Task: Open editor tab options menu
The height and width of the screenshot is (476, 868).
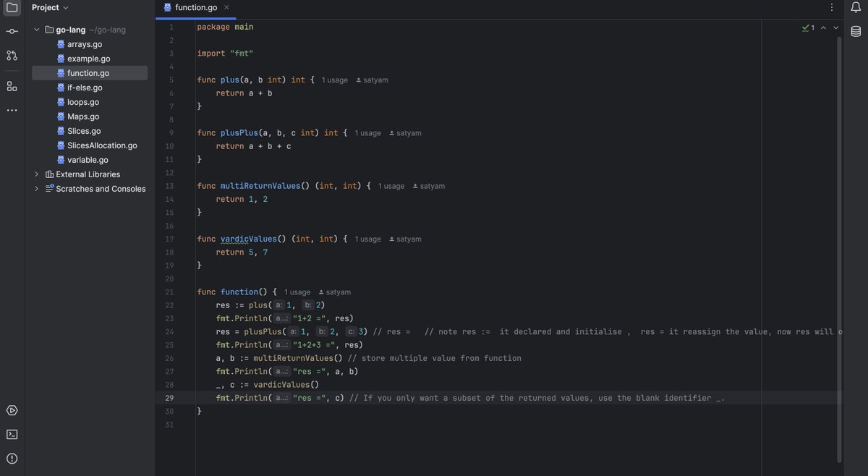Action: click(831, 7)
